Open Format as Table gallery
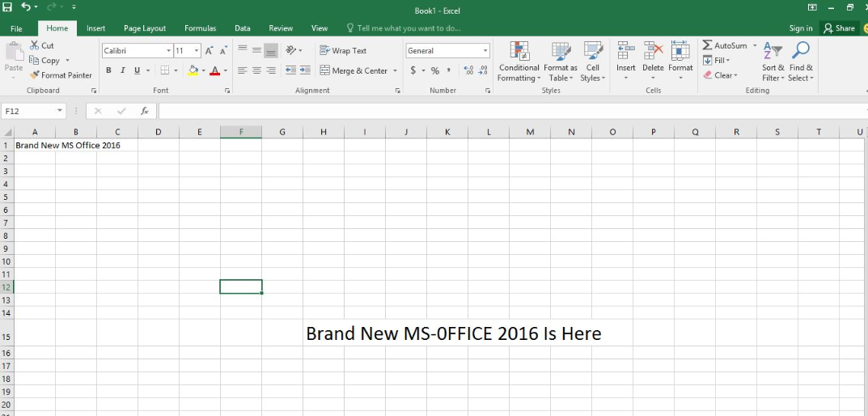 coord(561,62)
